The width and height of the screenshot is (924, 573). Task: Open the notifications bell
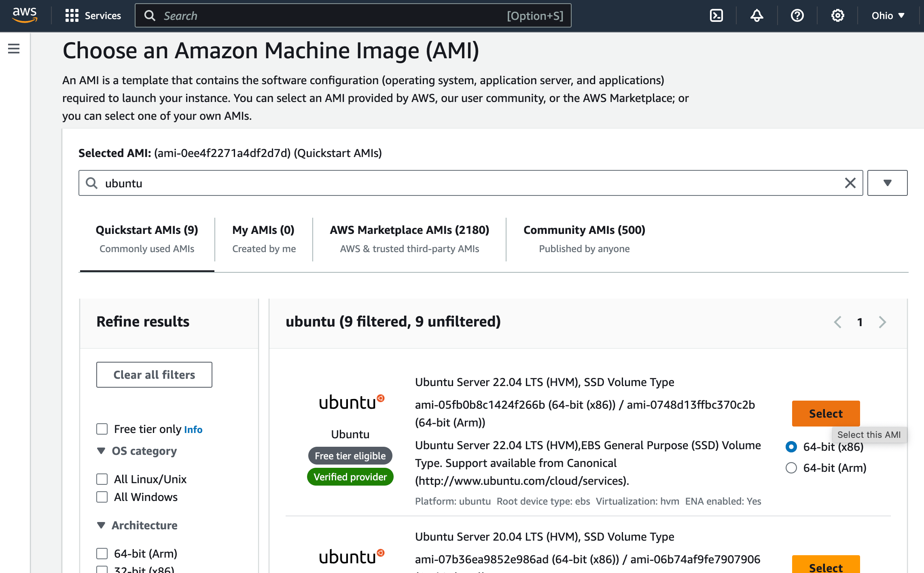pyautogui.click(x=757, y=16)
